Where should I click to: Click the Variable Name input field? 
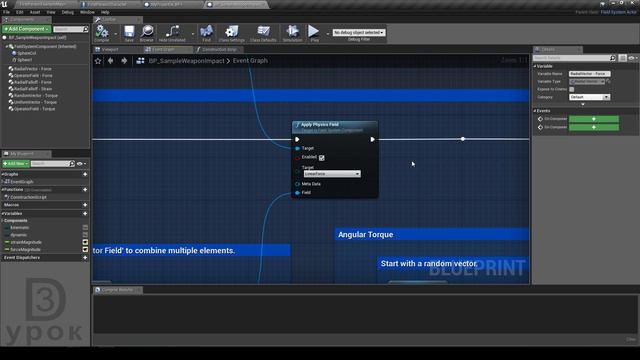(590, 74)
